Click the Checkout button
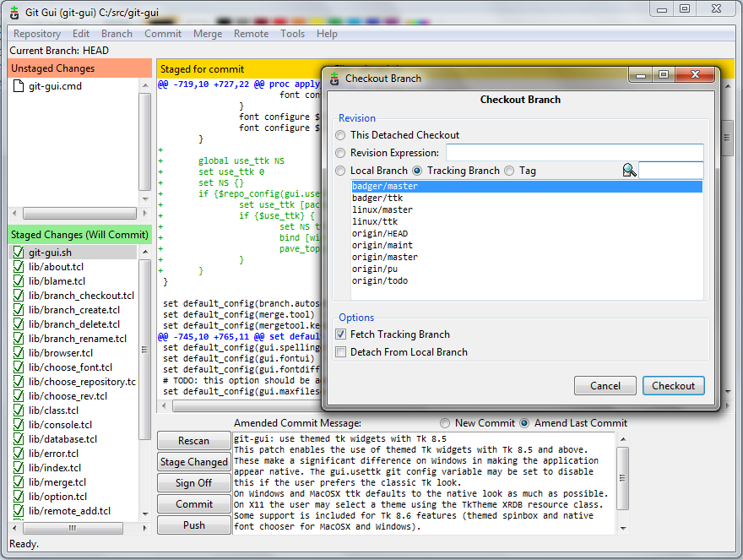The image size is (743, 560). tap(673, 385)
